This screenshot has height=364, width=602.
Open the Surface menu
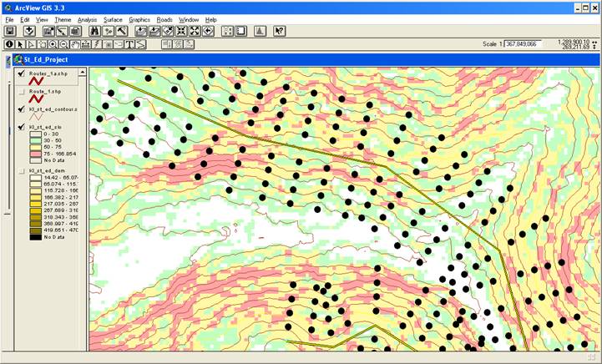click(113, 18)
